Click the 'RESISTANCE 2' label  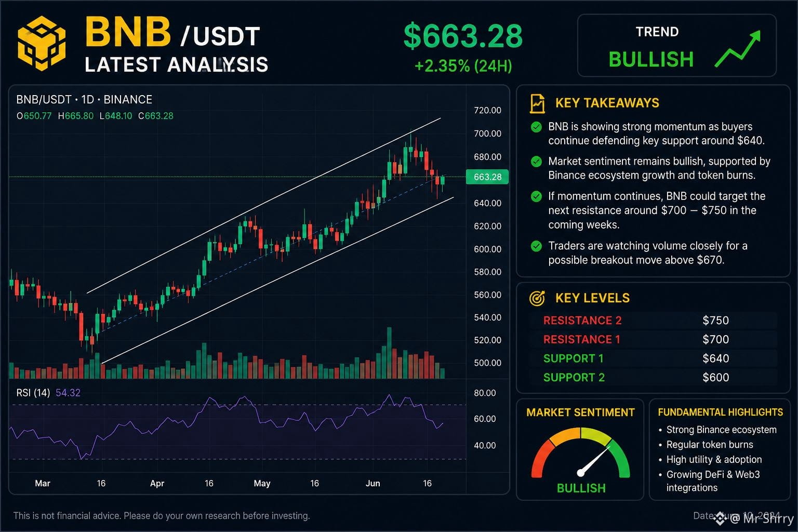[x=582, y=321]
